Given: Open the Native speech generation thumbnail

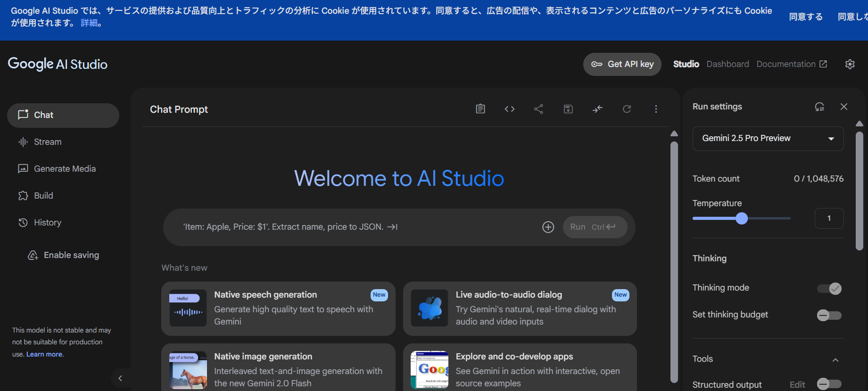Looking at the screenshot, I should point(188,308).
